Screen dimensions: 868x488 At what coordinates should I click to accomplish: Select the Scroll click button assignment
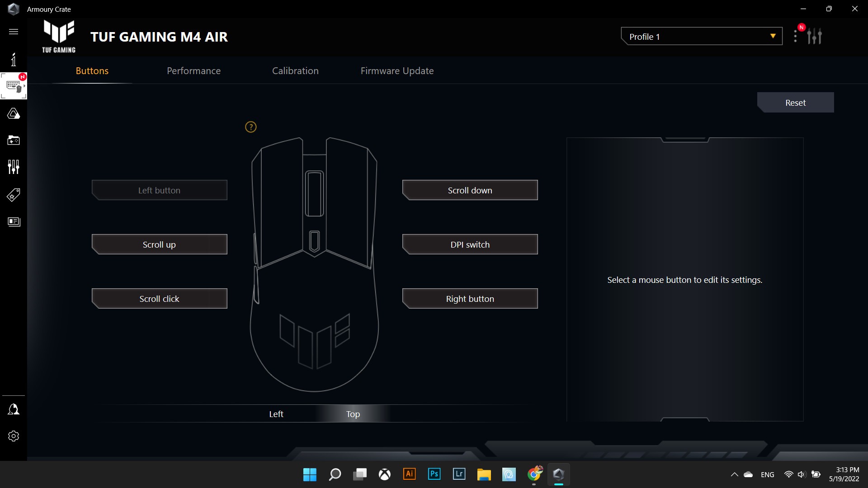click(x=160, y=299)
